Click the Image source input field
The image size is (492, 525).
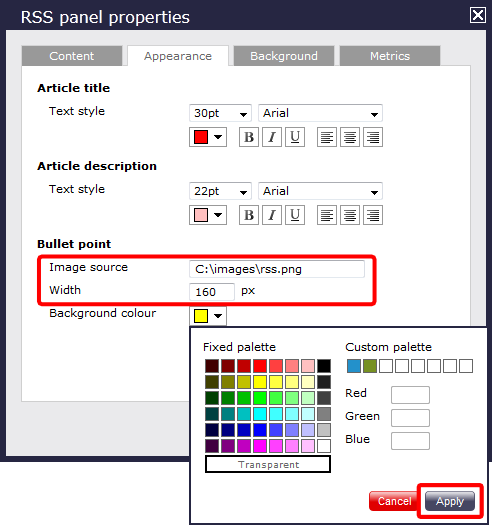coord(277,269)
